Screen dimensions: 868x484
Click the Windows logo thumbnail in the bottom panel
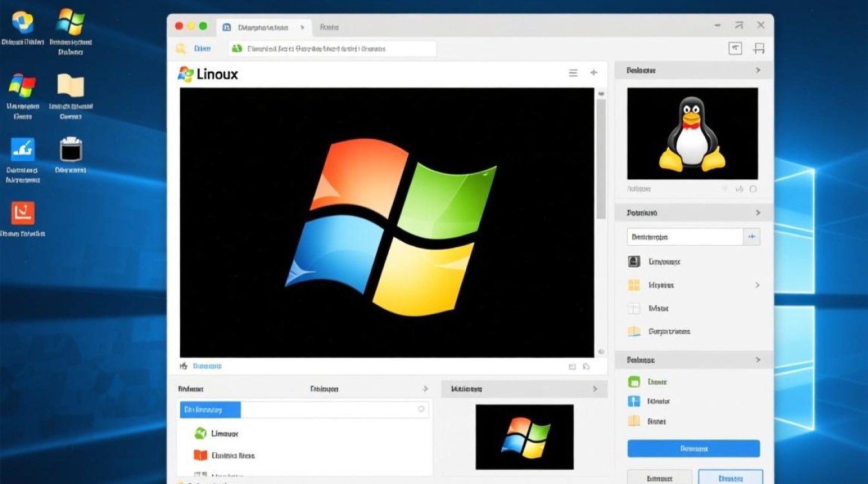524,436
